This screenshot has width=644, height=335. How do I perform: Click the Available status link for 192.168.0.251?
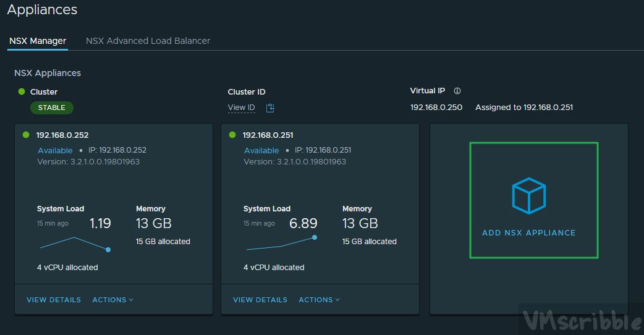(x=261, y=150)
